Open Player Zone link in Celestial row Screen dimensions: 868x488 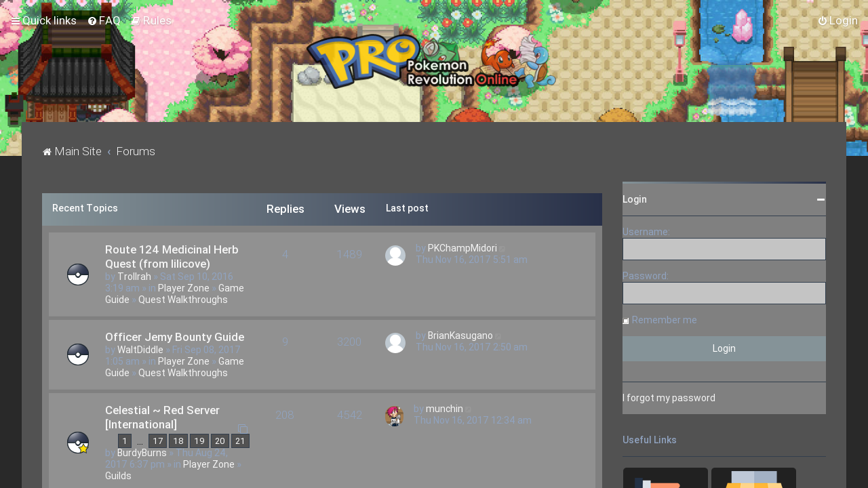[208, 464]
